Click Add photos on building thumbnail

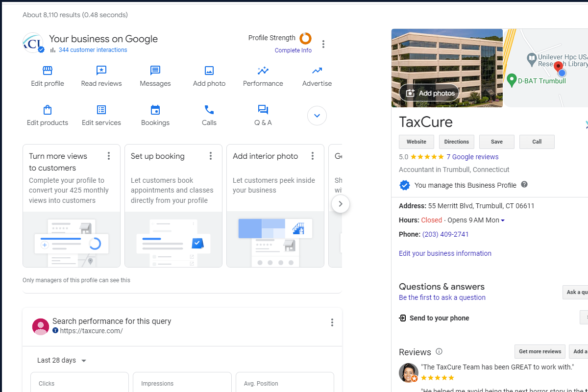430,93
